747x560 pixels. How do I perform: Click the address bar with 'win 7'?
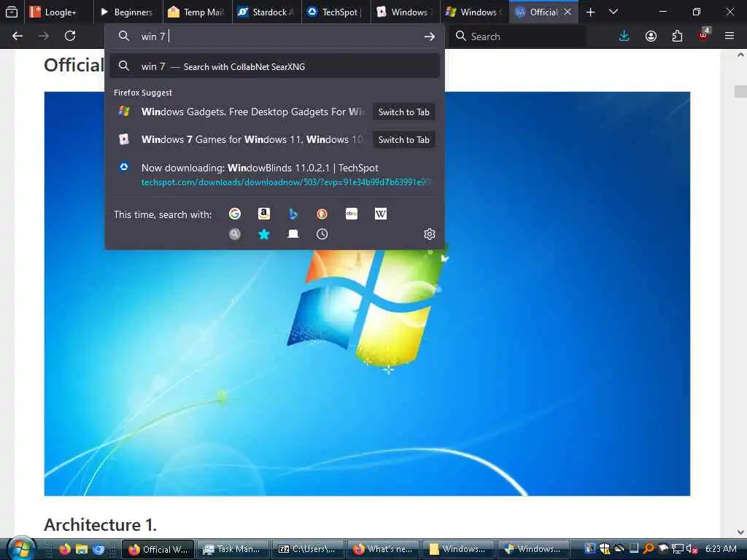click(274, 36)
